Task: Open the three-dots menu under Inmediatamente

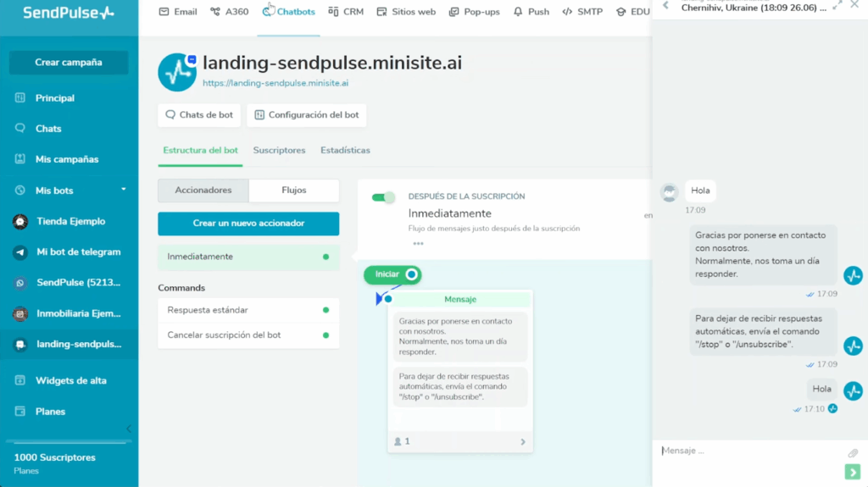Action: pyautogui.click(x=418, y=244)
